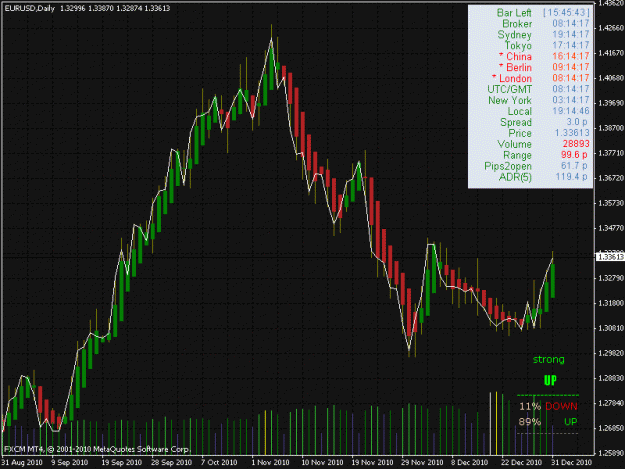Click the 1.28830 price axis label
Image resolution: width=625 pixels, height=469 pixels.
click(611, 378)
